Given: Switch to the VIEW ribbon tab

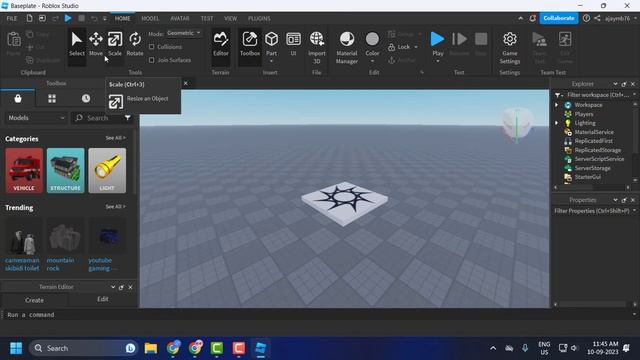Looking at the screenshot, I should click(230, 18).
